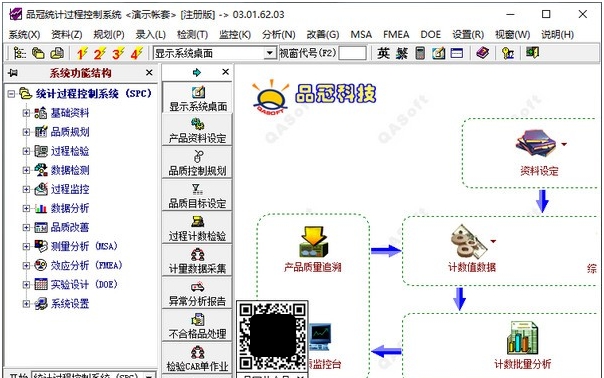604x378 pixels.
Task: Open the 规划(P) menu
Action: [x=109, y=35]
